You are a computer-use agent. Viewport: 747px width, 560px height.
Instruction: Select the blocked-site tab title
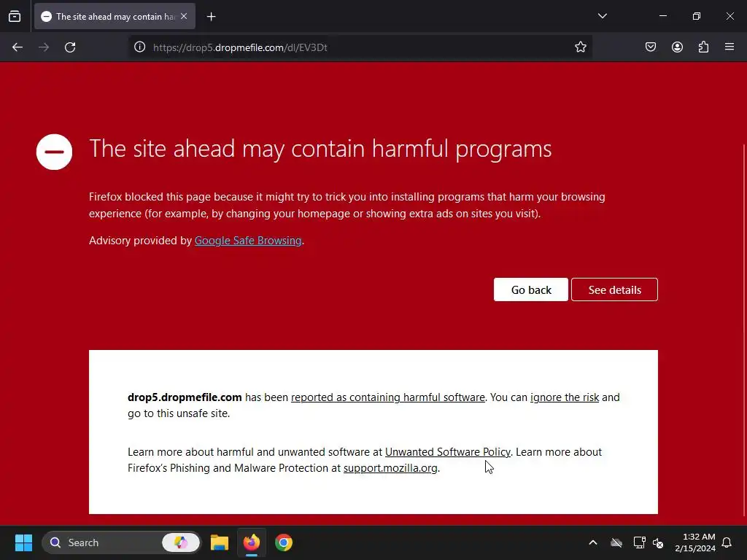coord(116,17)
